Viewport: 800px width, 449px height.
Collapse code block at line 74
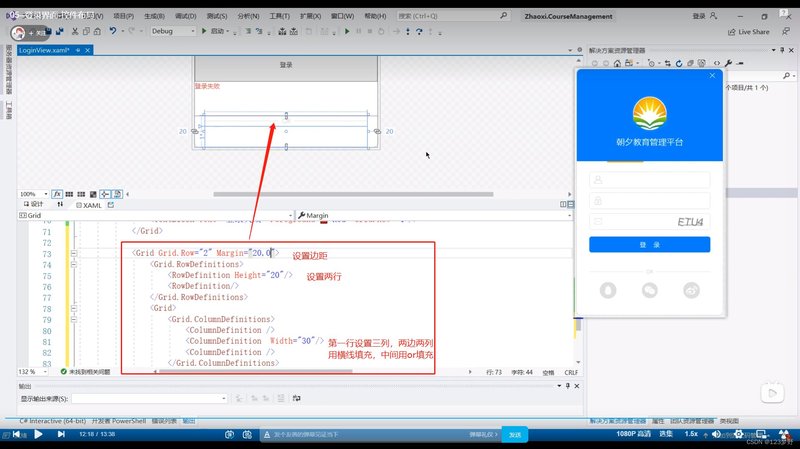pos(74,264)
